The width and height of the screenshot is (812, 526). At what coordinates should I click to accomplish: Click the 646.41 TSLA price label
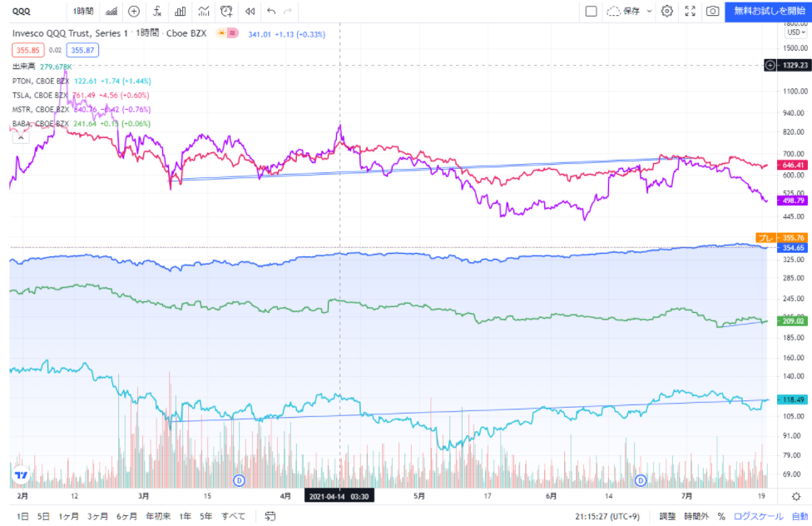pyautogui.click(x=792, y=166)
